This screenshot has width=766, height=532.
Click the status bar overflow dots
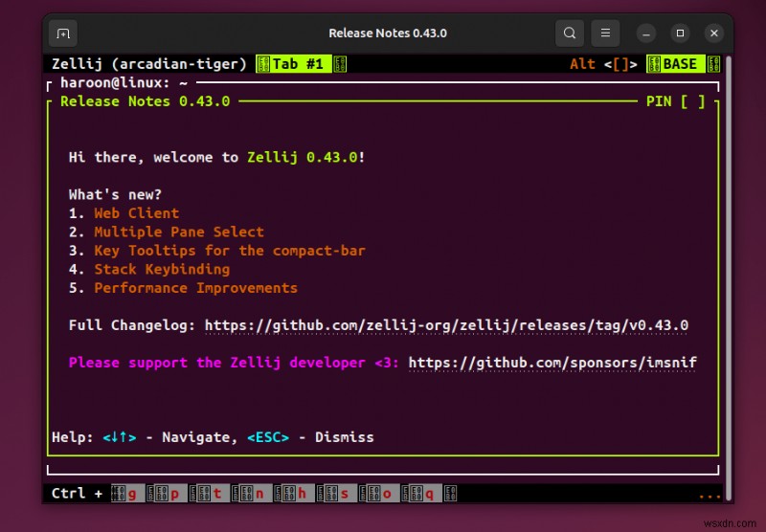710,496
